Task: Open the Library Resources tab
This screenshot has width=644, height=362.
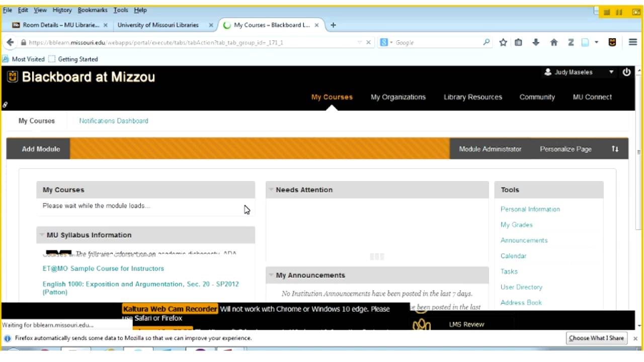Action: (x=473, y=97)
